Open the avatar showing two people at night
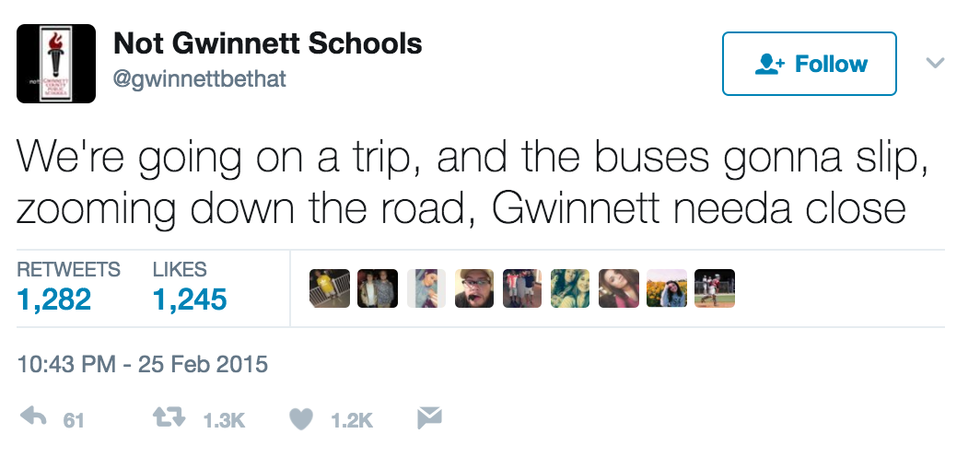Screen dimensions: 980x459 tap(378, 288)
